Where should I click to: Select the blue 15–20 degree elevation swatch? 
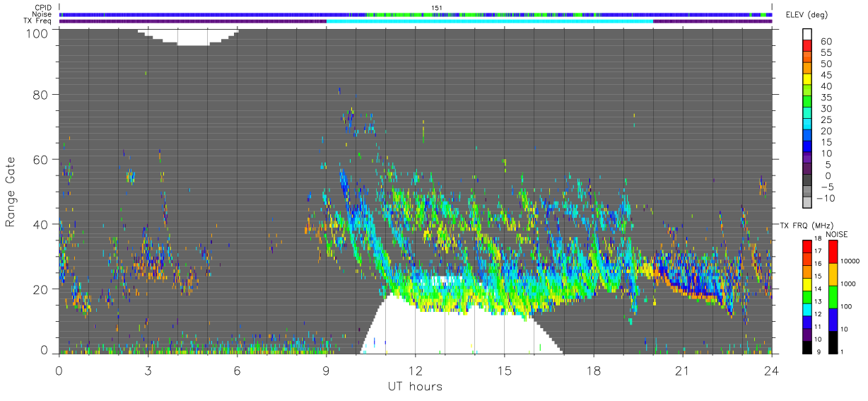coord(808,136)
